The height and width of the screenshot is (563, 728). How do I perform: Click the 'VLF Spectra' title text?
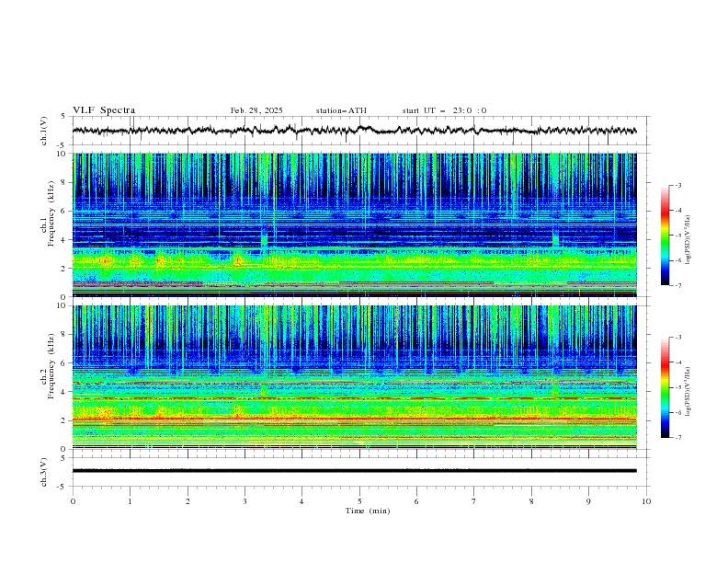point(104,110)
